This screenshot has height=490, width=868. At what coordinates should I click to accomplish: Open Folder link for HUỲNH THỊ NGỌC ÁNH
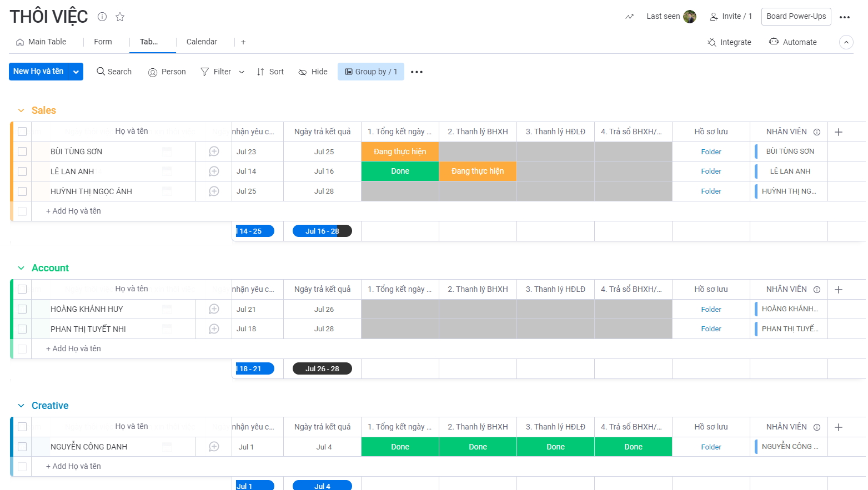click(x=711, y=191)
